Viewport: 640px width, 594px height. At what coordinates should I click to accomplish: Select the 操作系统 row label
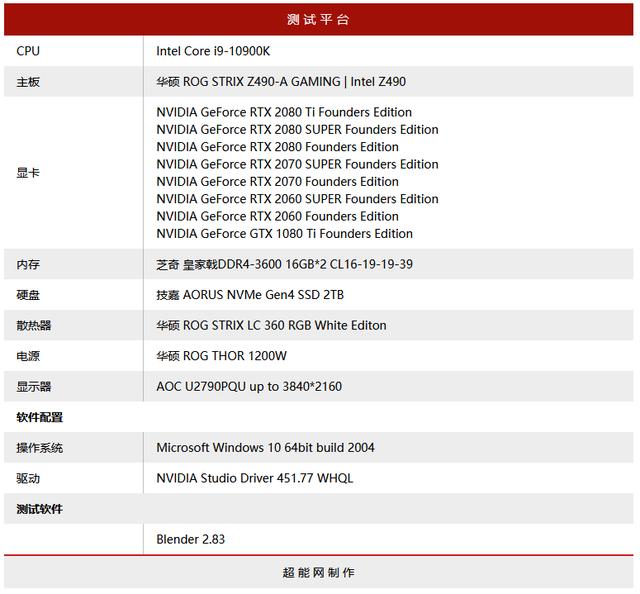click(x=40, y=448)
